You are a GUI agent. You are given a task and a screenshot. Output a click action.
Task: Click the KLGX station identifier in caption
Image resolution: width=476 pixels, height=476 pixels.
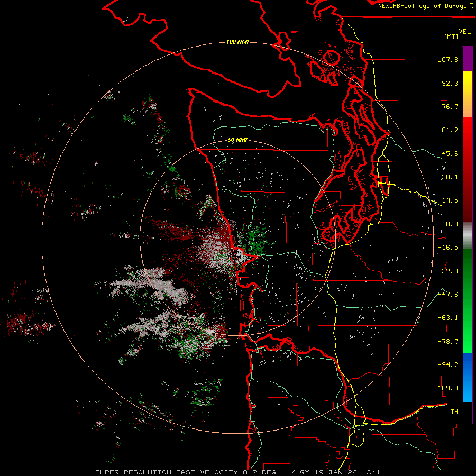coord(300,472)
